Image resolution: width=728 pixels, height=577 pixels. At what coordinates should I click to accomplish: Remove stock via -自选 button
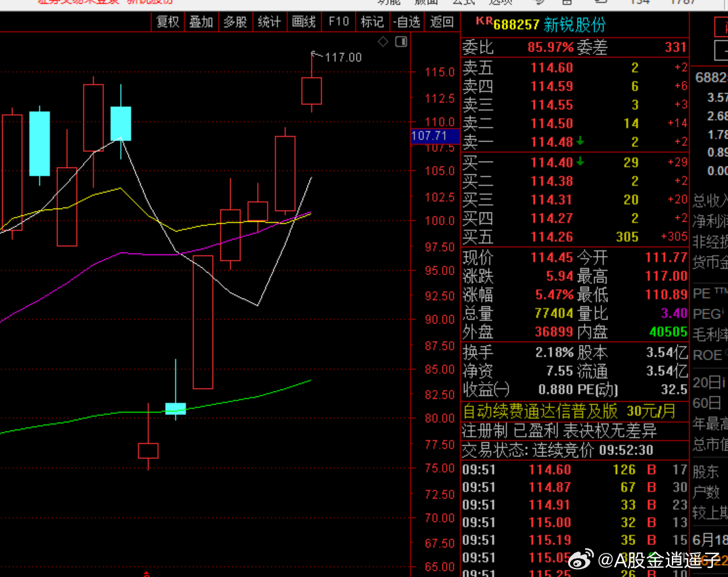coord(406,22)
